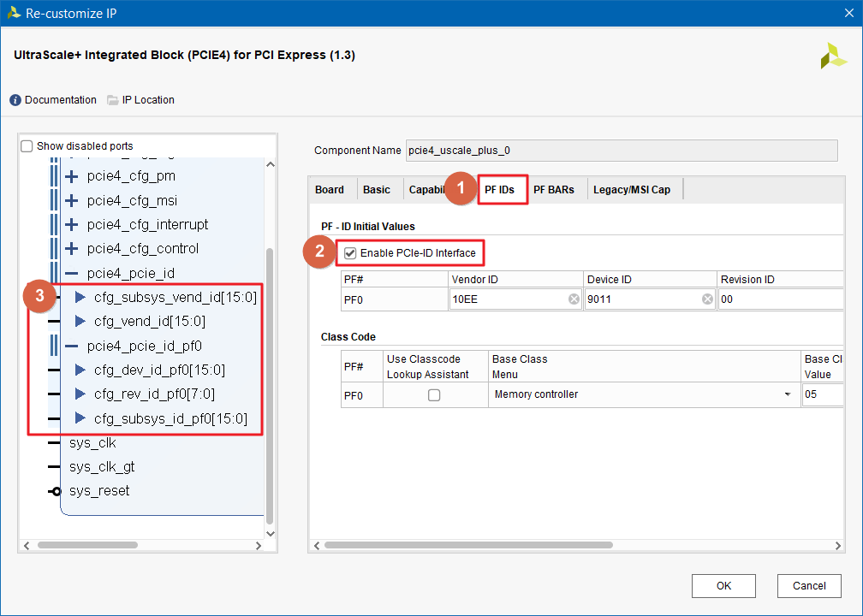Click the cfg_vend_id port arrow icon

click(x=80, y=321)
